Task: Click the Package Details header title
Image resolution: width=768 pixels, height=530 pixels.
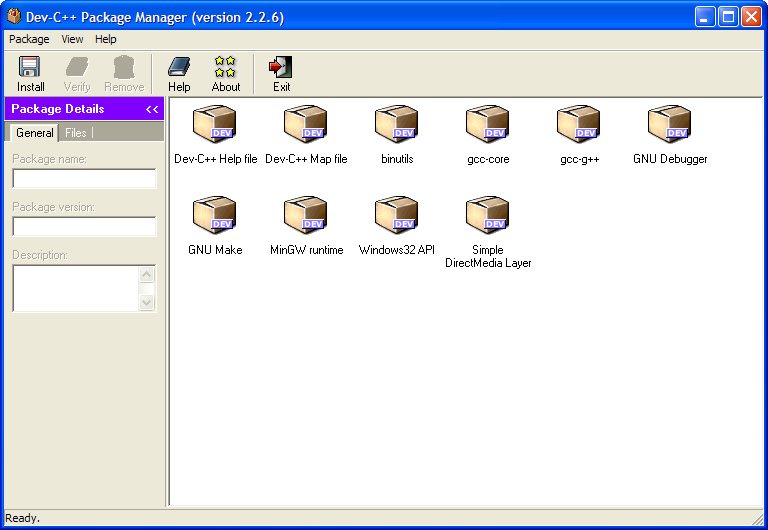Action: pyautogui.click(x=58, y=109)
